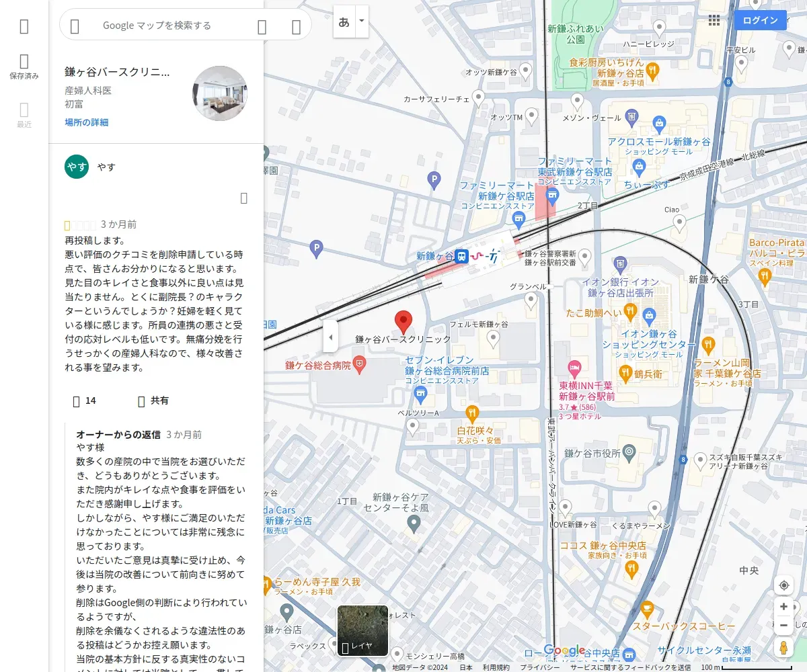Click the Street View pegman icon
This screenshot has width=807, height=672.
tap(783, 648)
